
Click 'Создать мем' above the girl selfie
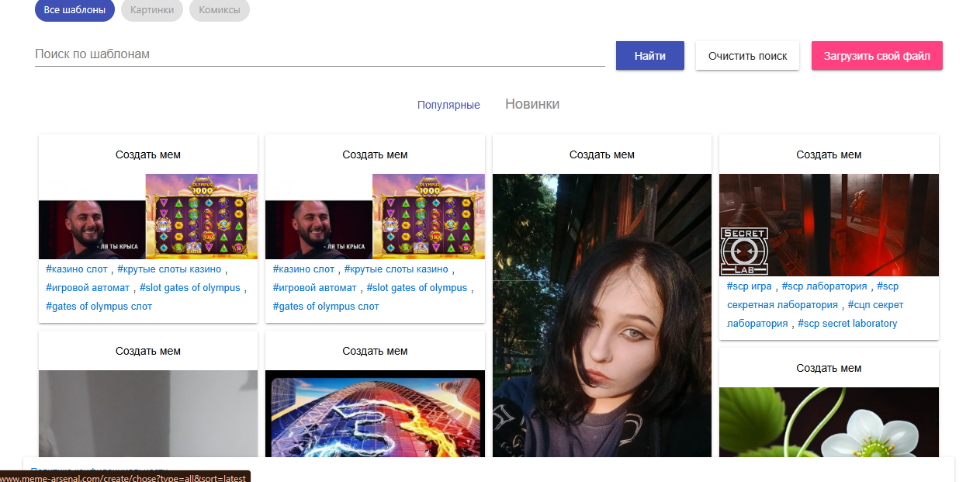point(601,154)
